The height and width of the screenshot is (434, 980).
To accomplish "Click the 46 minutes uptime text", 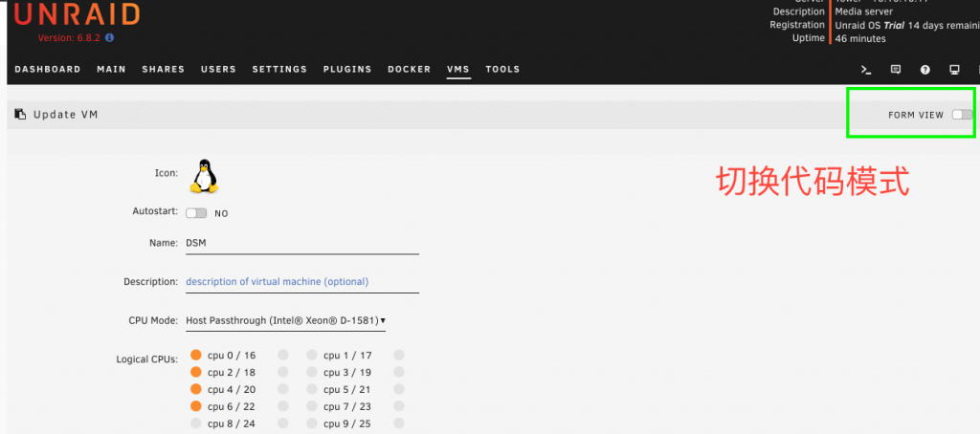I will pyautogui.click(x=860, y=39).
